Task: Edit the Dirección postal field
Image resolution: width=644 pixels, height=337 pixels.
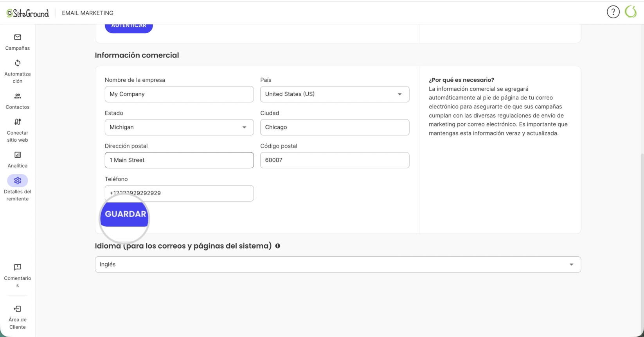Action: click(x=179, y=160)
